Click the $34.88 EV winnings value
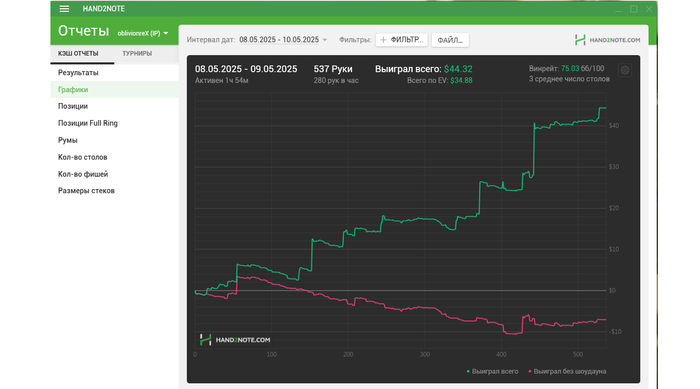 461,80
